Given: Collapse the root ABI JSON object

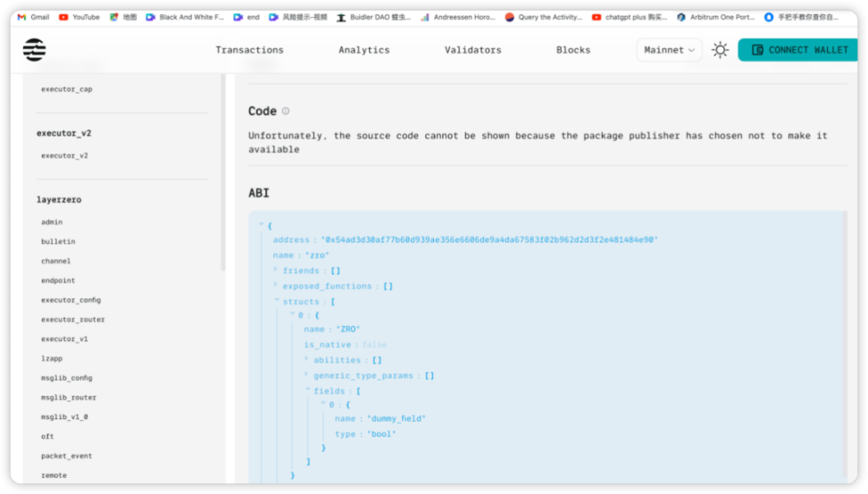Looking at the screenshot, I should [x=262, y=223].
